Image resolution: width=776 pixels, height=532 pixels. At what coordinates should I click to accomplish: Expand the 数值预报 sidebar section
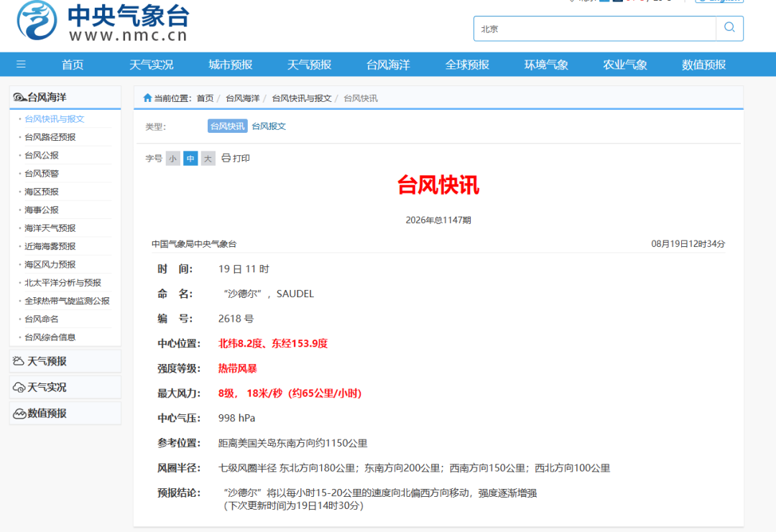point(65,414)
